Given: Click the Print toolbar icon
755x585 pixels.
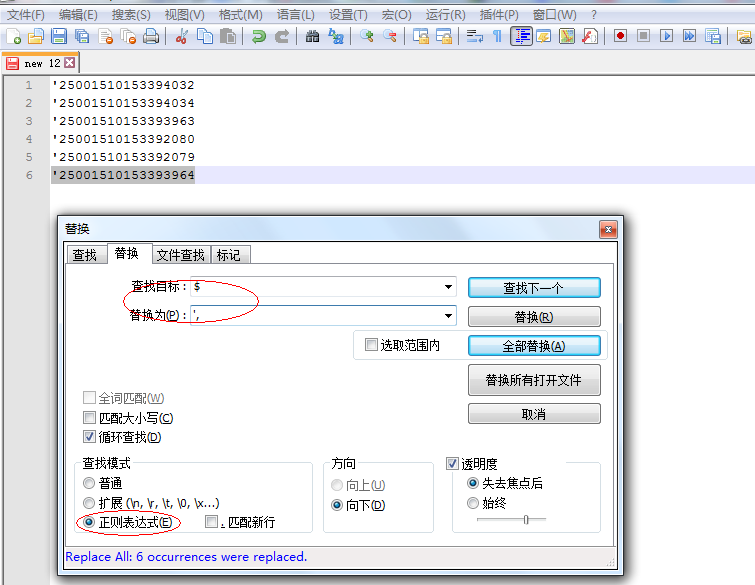Looking at the screenshot, I should [151, 37].
